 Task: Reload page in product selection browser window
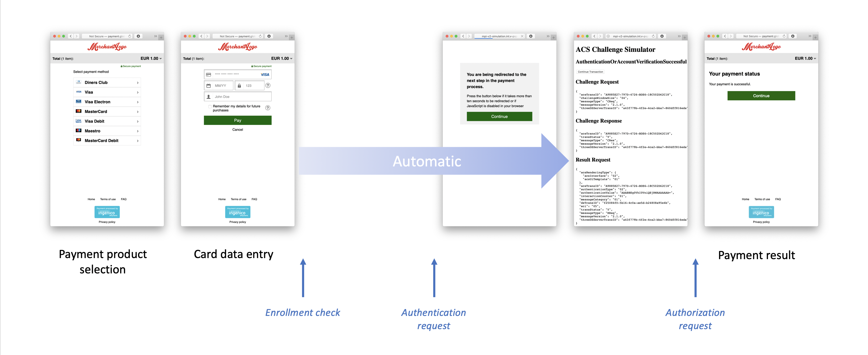pyautogui.click(x=129, y=36)
